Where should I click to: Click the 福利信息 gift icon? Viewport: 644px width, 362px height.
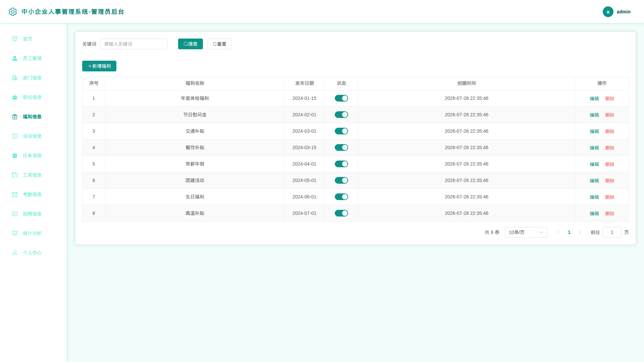(15, 117)
